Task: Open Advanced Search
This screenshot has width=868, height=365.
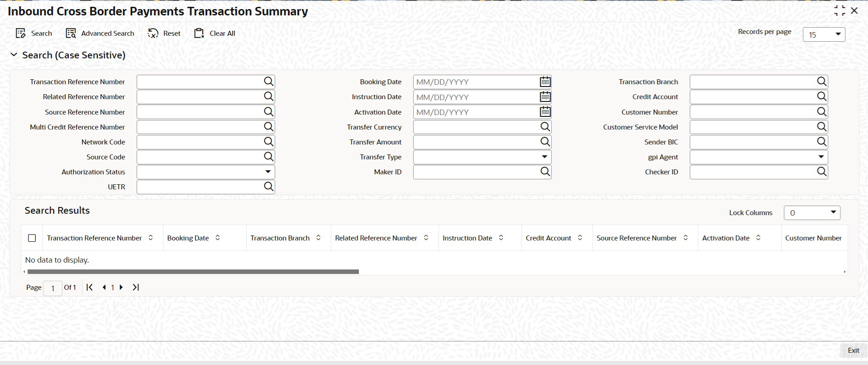Action: tap(100, 34)
